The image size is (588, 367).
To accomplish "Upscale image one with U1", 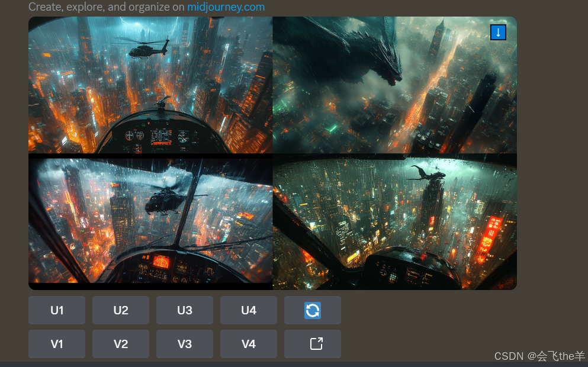I will click(x=57, y=310).
